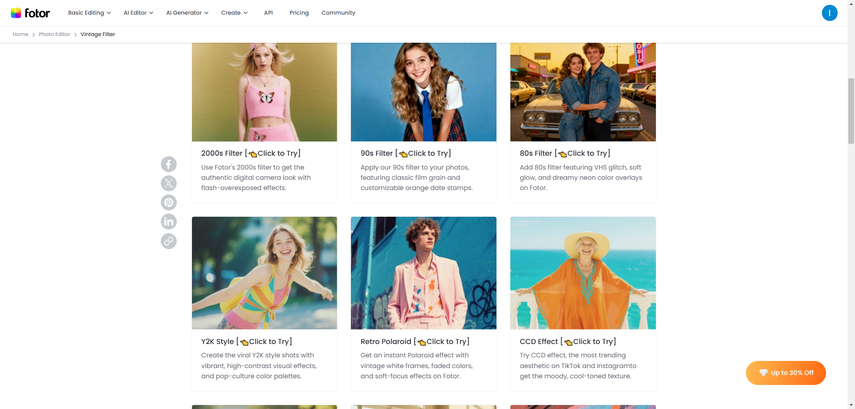Navigate to Photo Editor breadcrumb

pos(55,34)
